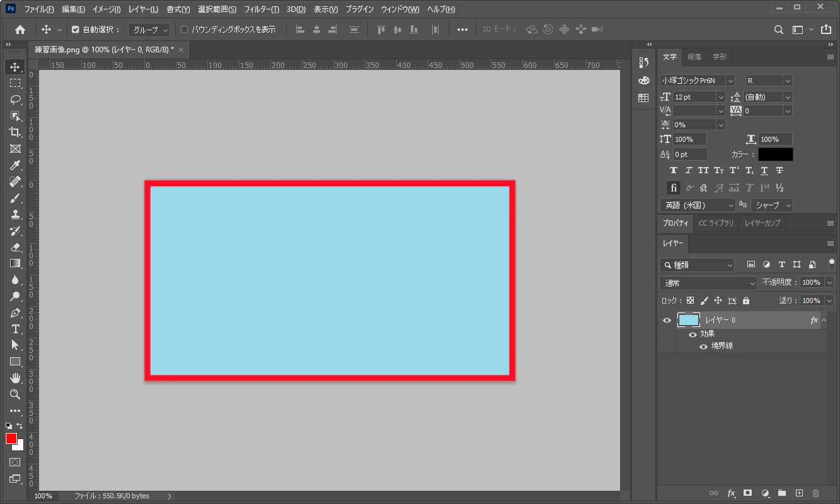Select the Zoom tool

15,394
